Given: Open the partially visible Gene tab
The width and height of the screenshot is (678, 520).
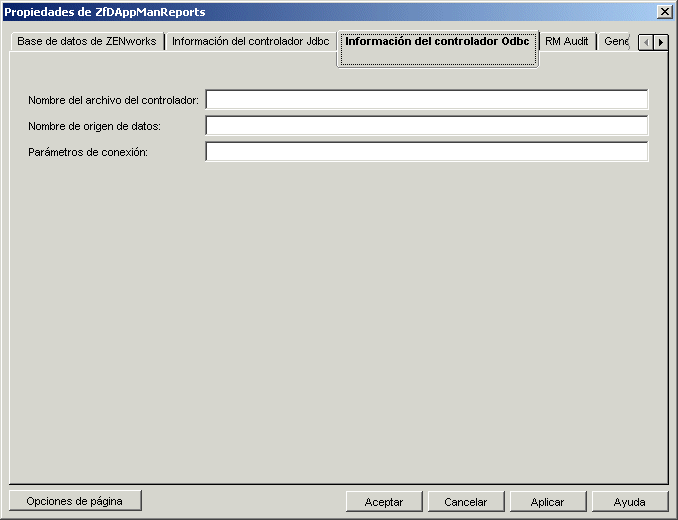Looking at the screenshot, I should pos(616,41).
